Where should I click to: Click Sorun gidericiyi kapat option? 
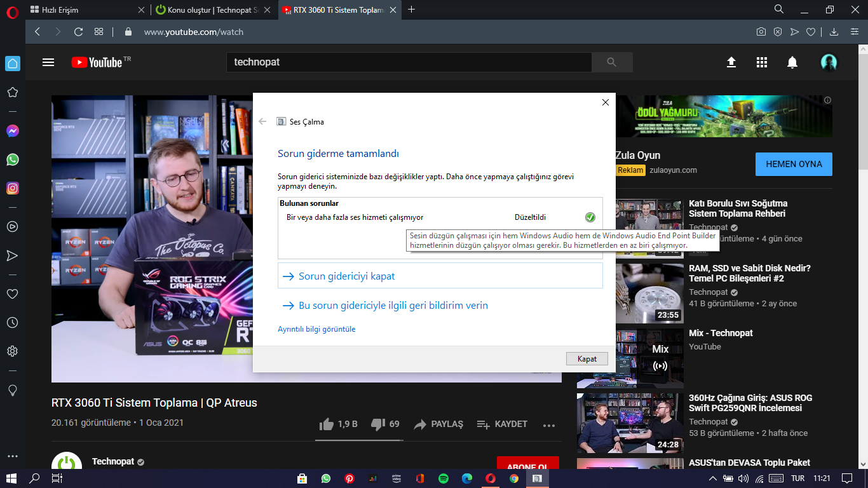pos(440,276)
